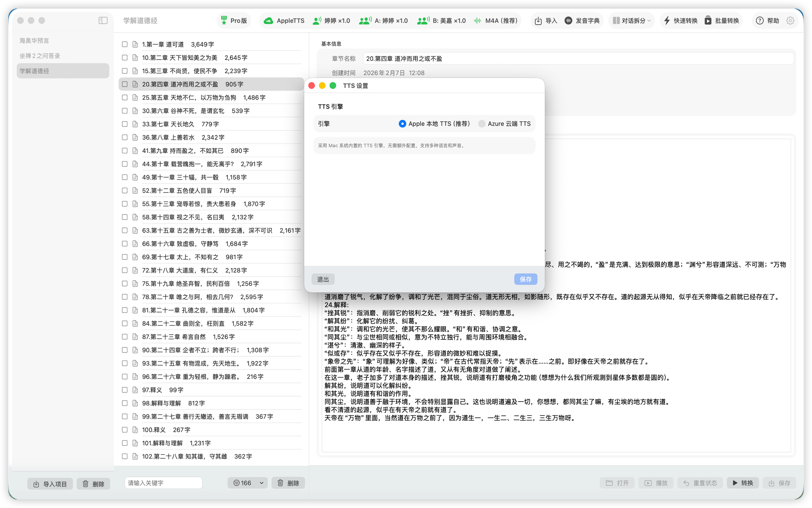
Task: Click document icon of 97.释义
Action: click(135, 390)
